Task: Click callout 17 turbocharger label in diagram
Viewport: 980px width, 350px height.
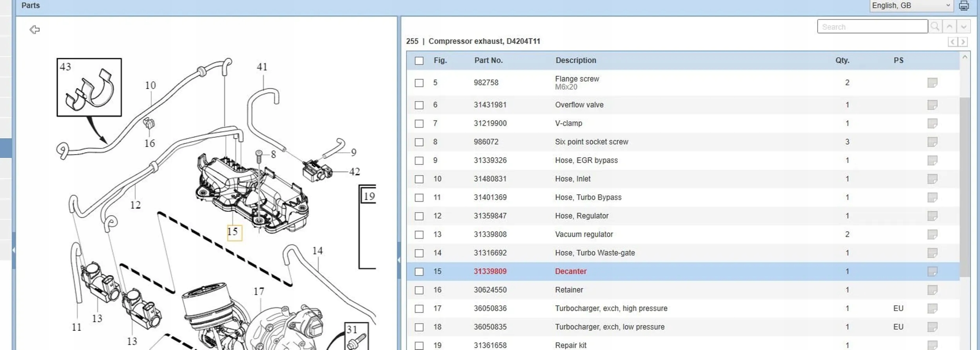Action: coord(259,292)
